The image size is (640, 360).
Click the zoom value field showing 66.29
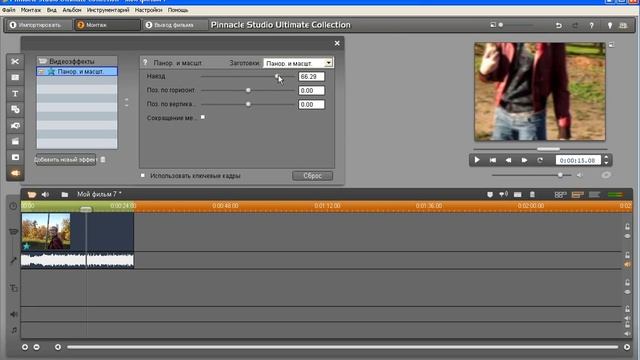(x=311, y=76)
